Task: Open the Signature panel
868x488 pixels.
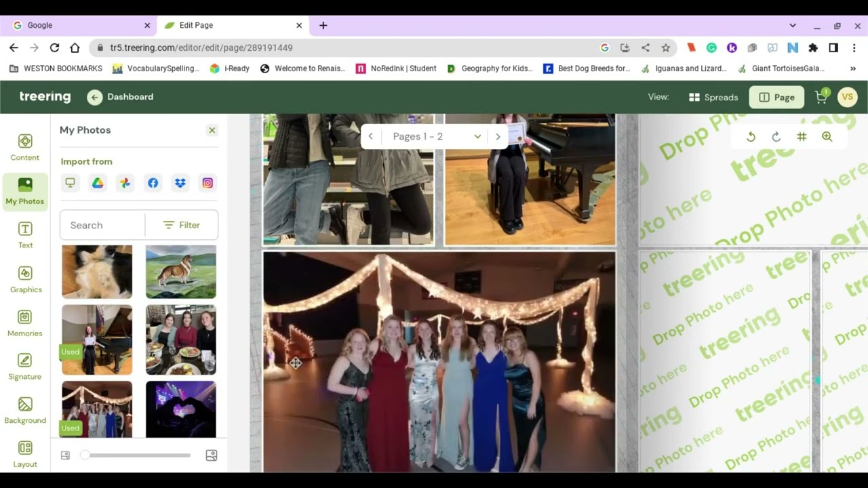Action: (x=25, y=367)
